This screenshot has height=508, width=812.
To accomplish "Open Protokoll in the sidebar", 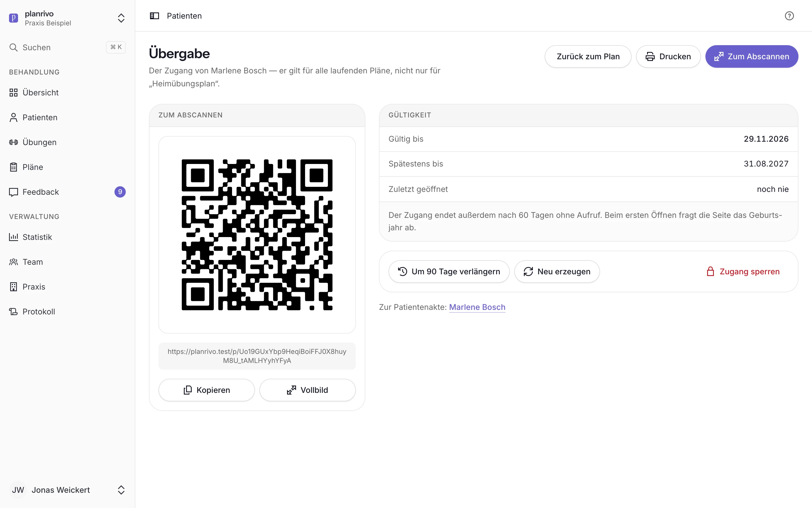I will pyautogui.click(x=67, y=312).
